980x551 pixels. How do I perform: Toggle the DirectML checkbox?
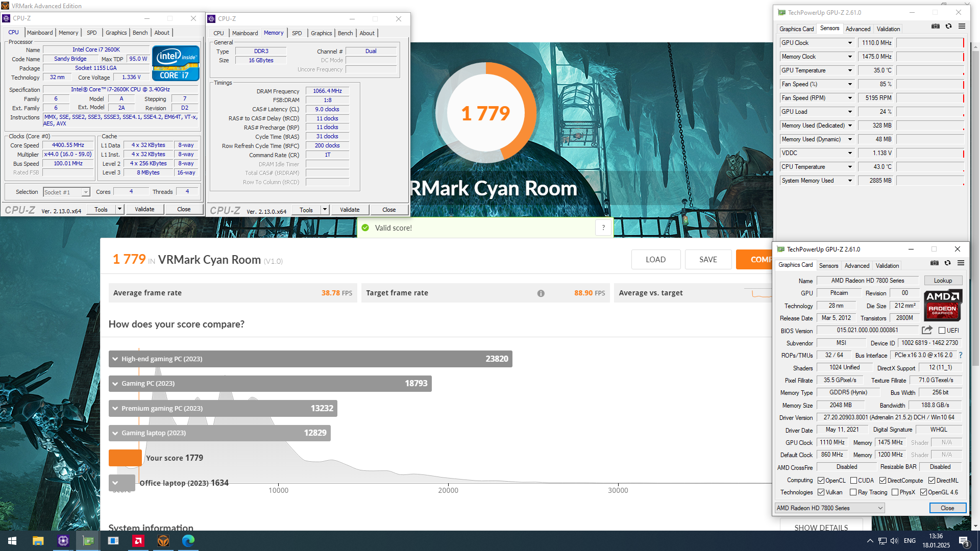[x=932, y=481]
